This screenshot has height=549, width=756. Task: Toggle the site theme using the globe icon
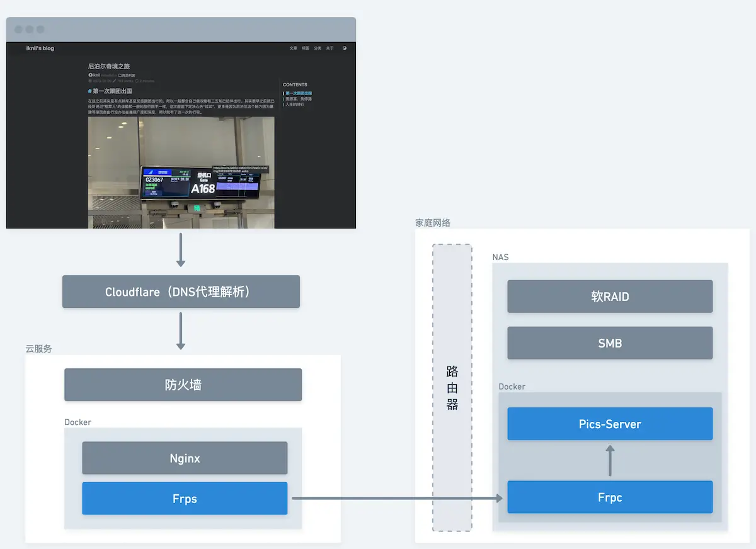(x=344, y=48)
